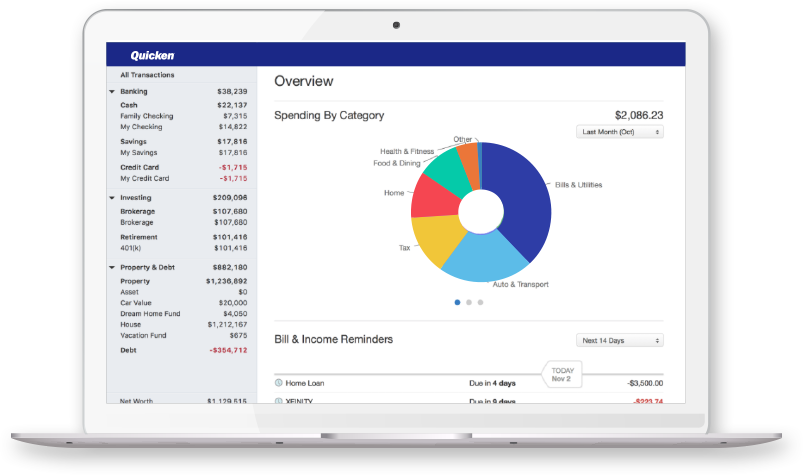
Task: Click the red Home pie slice
Action: click(x=434, y=199)
